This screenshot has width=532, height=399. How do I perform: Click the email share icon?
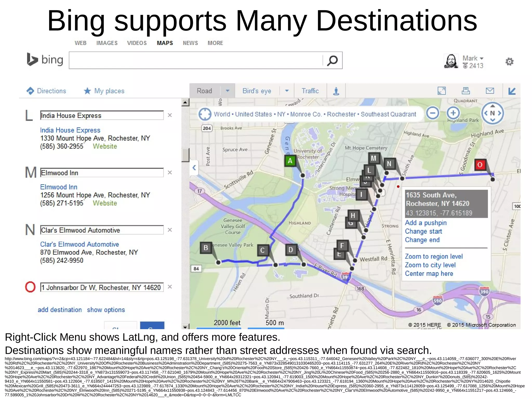click(490, 91)
